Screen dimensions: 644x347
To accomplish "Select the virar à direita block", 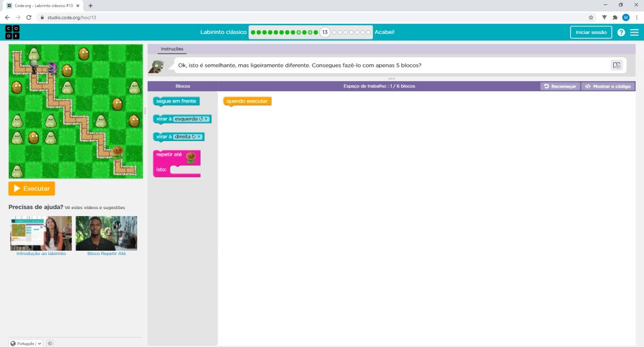I will [164, 137].
